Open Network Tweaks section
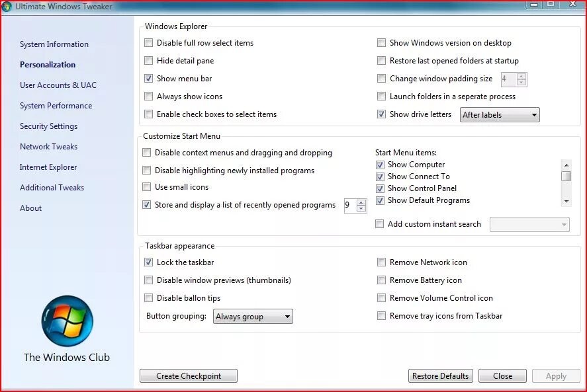The height and width of the screenshot is (392, 587). click(49, 147)
